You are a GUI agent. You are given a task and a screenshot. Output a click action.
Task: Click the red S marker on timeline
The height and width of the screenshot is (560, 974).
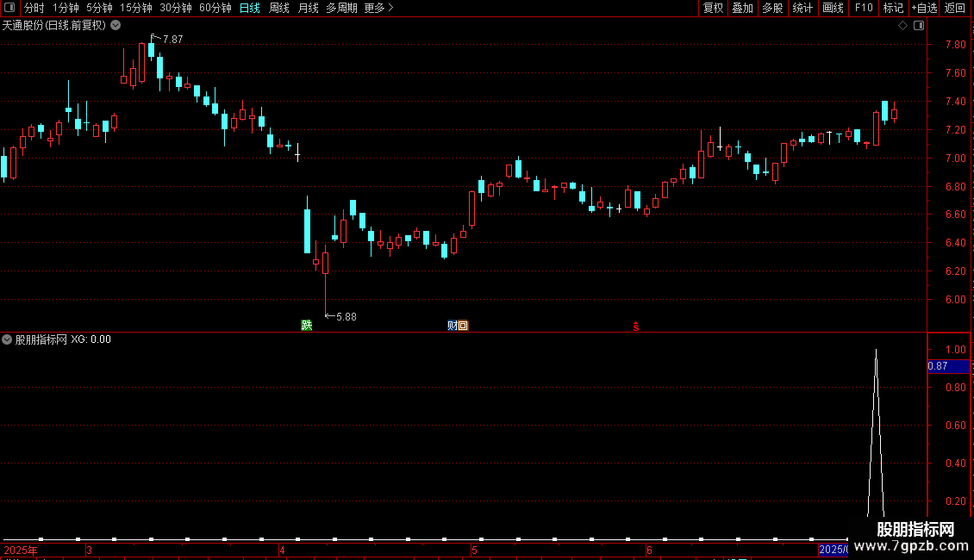(x=635, y=327)
